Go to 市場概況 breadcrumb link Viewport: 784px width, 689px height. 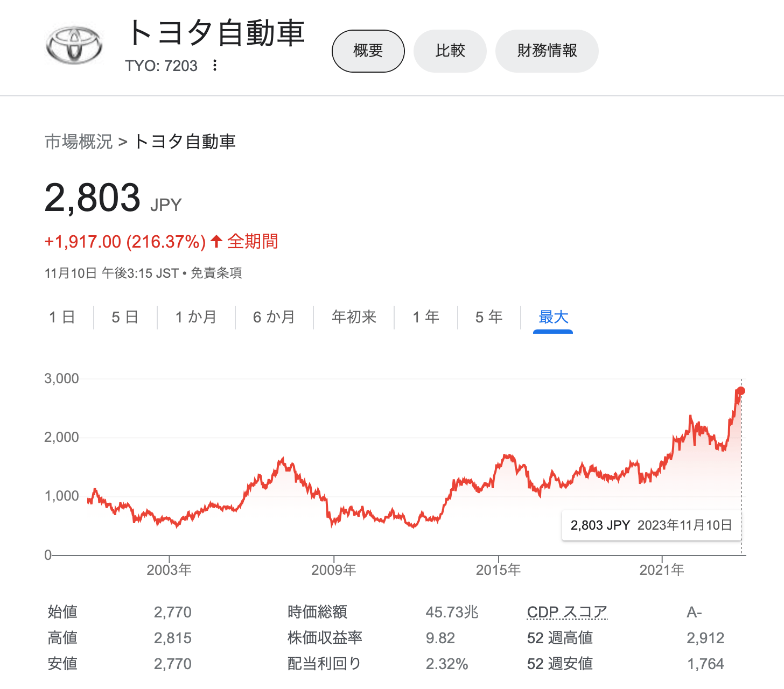[79, 142]
